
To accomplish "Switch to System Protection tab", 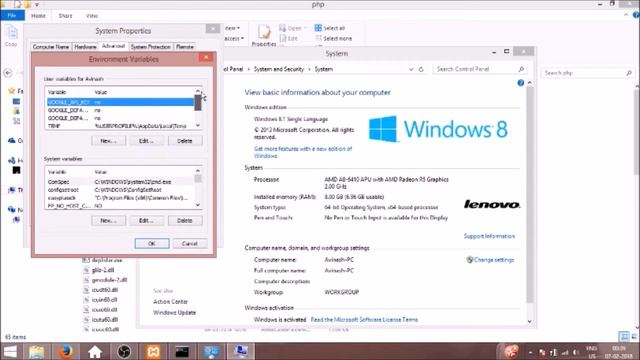I will pyautogui.click(x=151, y=47).
